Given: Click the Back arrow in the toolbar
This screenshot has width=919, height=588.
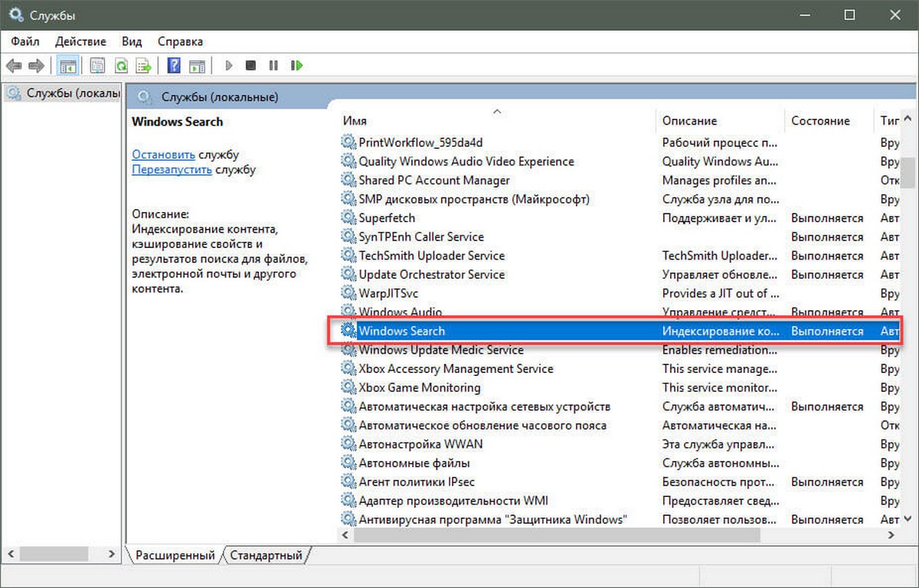Looking at the screenshot, I should (x=14, y=66).
